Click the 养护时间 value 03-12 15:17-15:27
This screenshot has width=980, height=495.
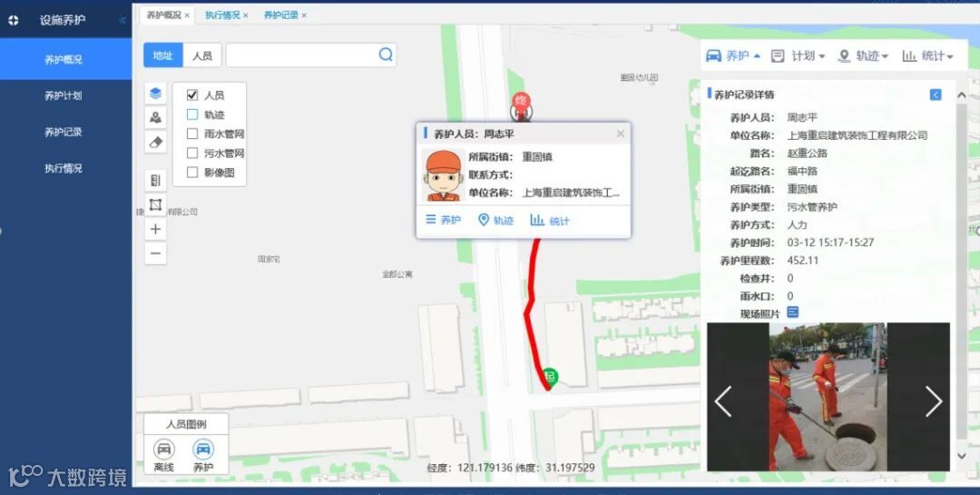pyautogui.click(x=830, y=243)
